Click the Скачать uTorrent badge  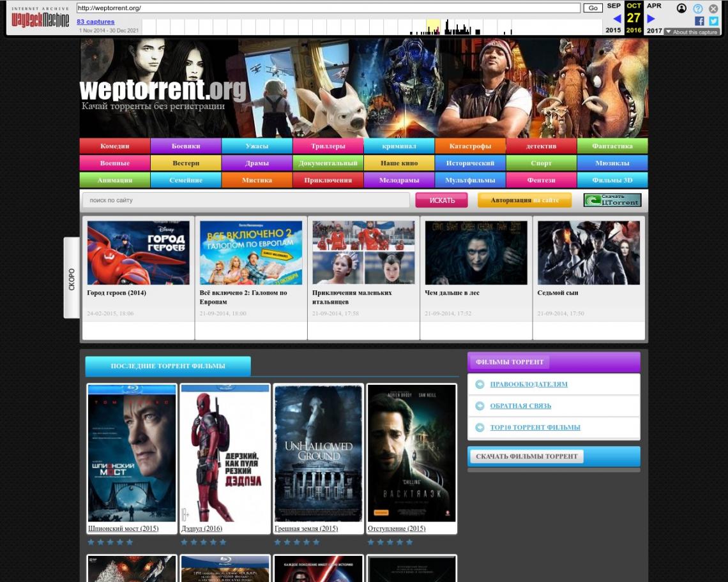612,200
